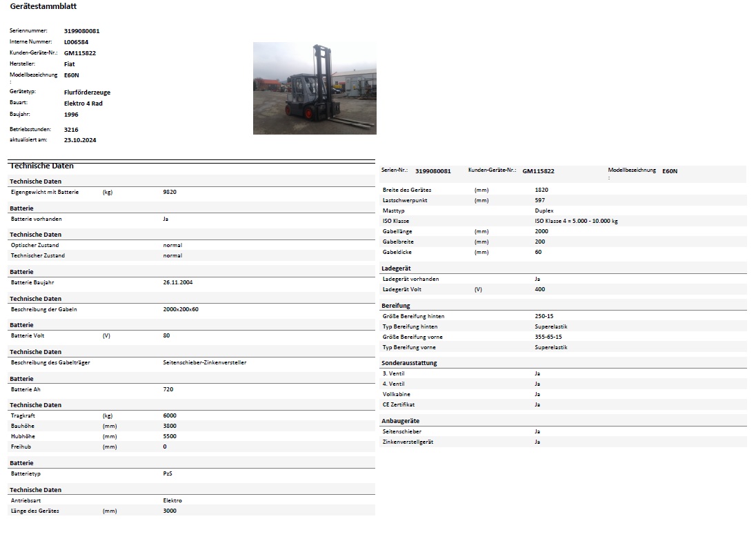Click the Sonderausstattung section heading

point(409,363)
